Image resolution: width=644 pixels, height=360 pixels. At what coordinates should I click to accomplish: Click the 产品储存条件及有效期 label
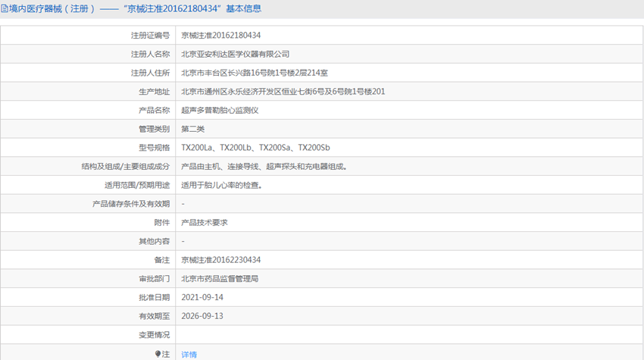[131, 204]
